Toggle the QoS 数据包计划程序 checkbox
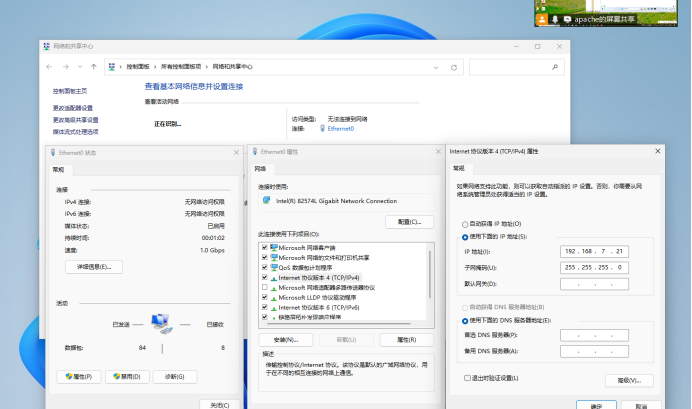This screenshot has height=409, width=692. (x=265, y=267)
